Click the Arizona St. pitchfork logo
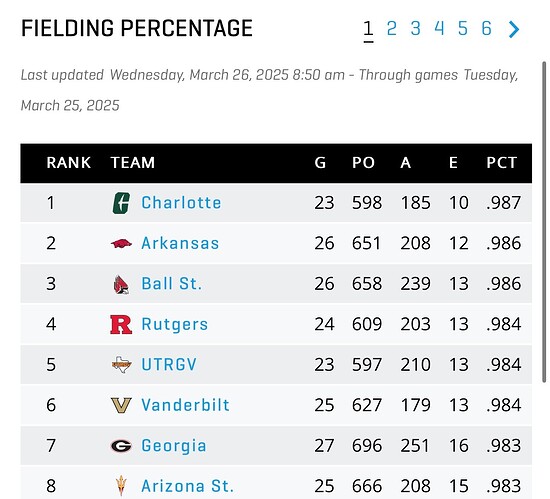 coord(121,486)
